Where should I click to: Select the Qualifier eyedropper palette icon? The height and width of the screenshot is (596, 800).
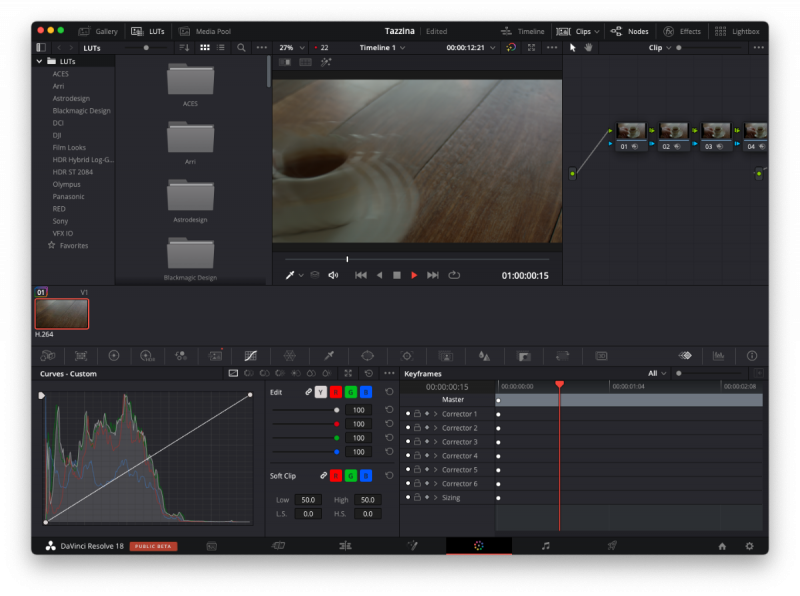point(328,355)
